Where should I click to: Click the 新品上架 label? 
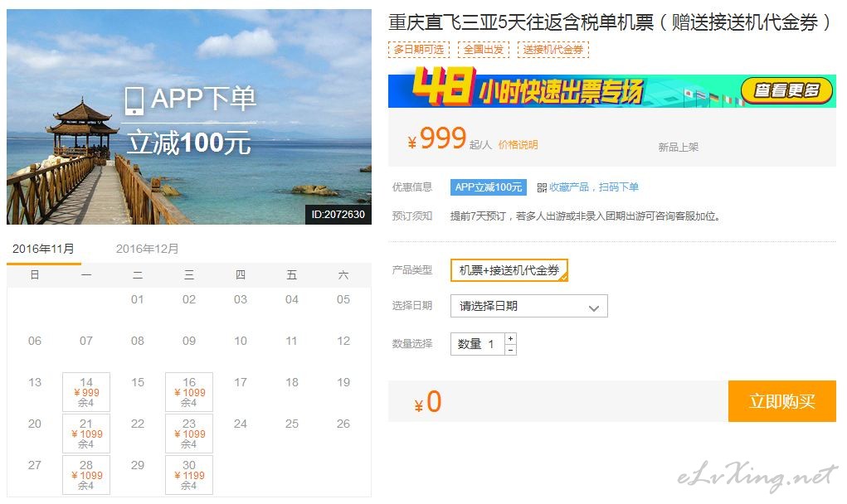point(678,147)
